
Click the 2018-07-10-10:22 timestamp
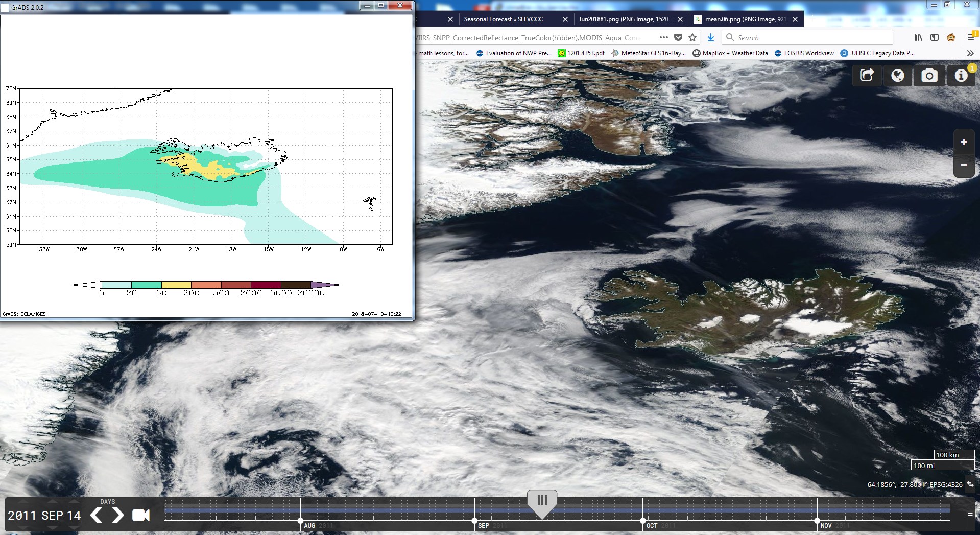376,314
